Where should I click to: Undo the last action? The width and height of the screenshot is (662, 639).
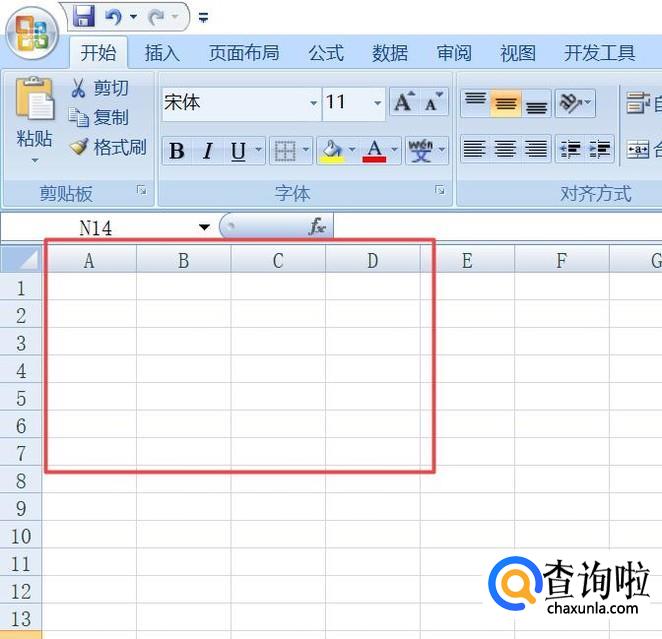coord(113,17)
